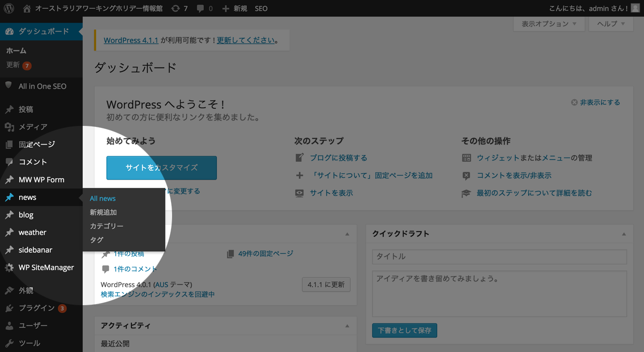Open the updates icon showing 7
The height and width of the screenshot is (352, 644).
pos(175,9)
